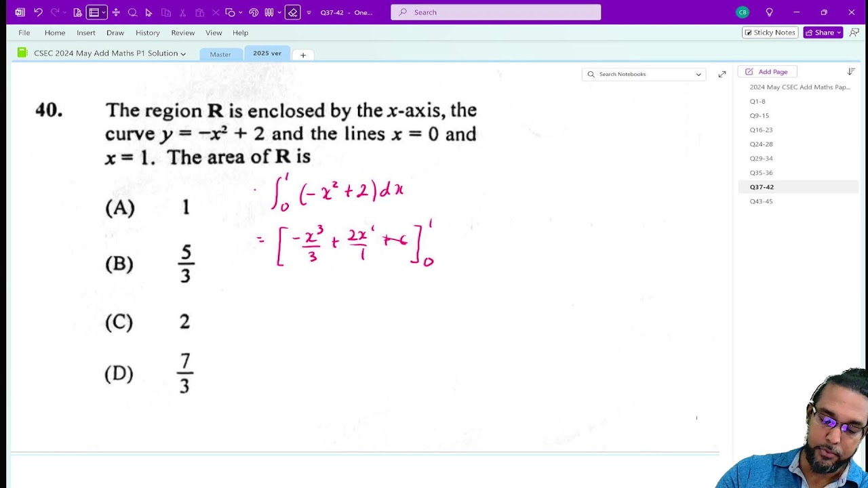
Task: Restore down the OneNote window
Action: click(824, 12)
